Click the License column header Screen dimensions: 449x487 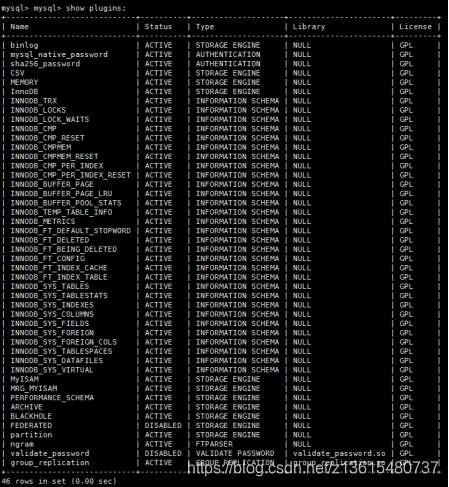click(415, 27)
